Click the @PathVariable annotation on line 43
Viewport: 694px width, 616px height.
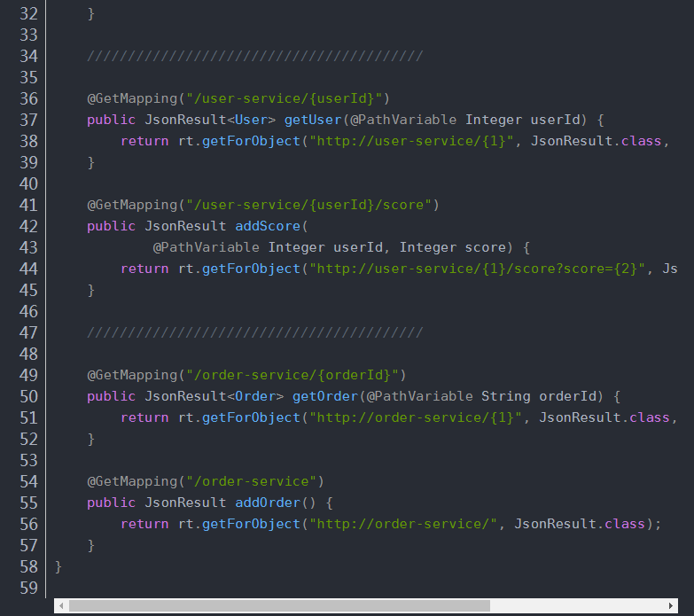coord(207,247)
